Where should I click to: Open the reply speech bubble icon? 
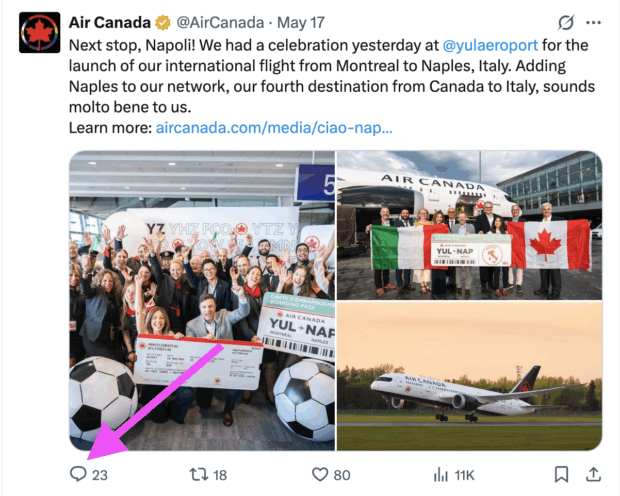tap(79, 474)
